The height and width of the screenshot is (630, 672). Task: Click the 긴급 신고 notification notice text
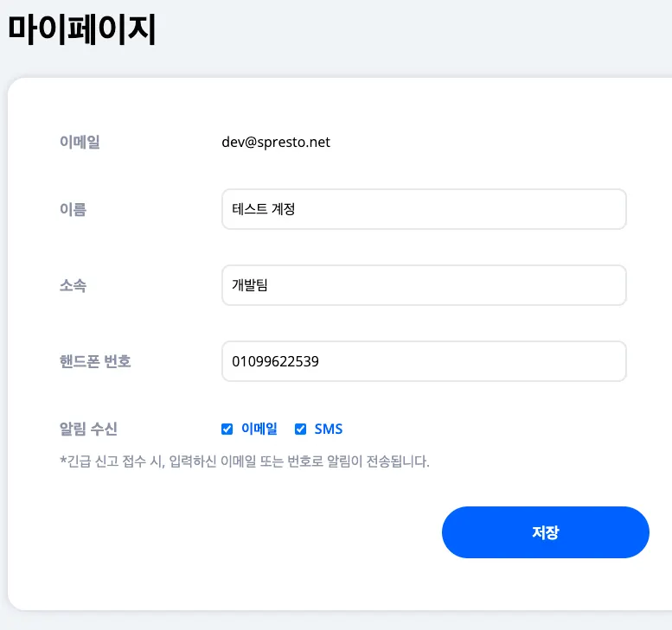tap(244, 461)
